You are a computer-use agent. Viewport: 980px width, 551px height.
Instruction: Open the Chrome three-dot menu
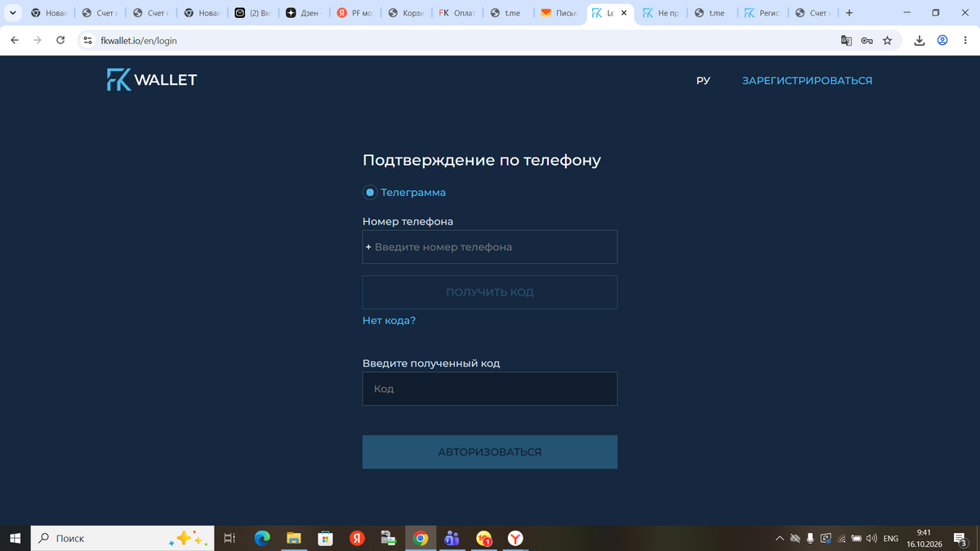click(965, 40)
